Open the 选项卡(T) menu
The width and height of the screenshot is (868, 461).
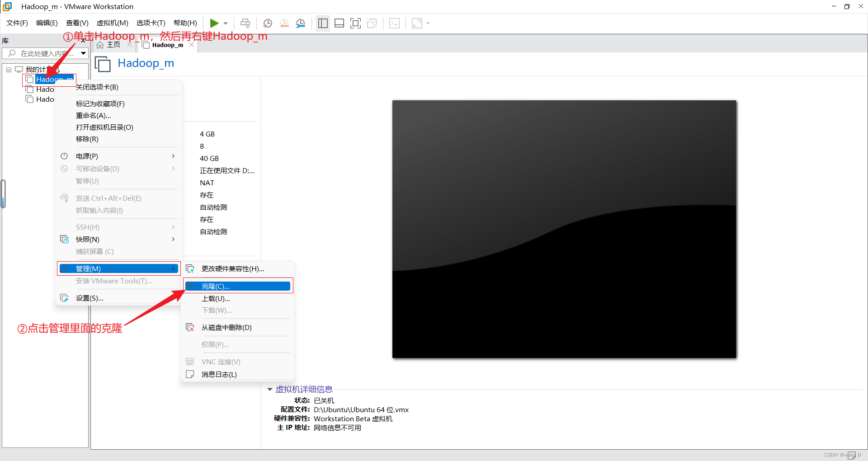coord(151,23)
